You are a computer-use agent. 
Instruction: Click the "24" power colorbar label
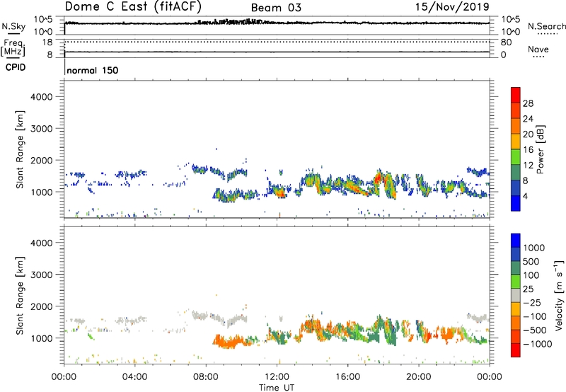(x=528, y=119)
